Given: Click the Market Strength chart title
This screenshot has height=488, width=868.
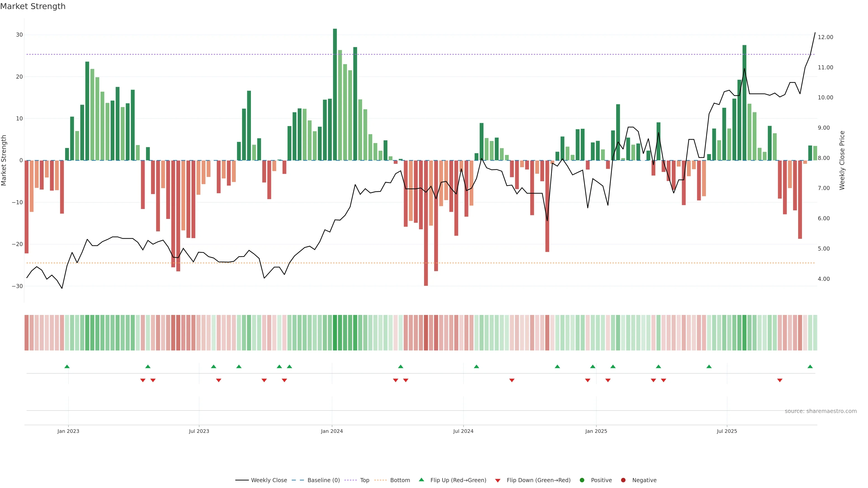Looking at the screenshot, I should pyautogui.click(x=33, y=6).
